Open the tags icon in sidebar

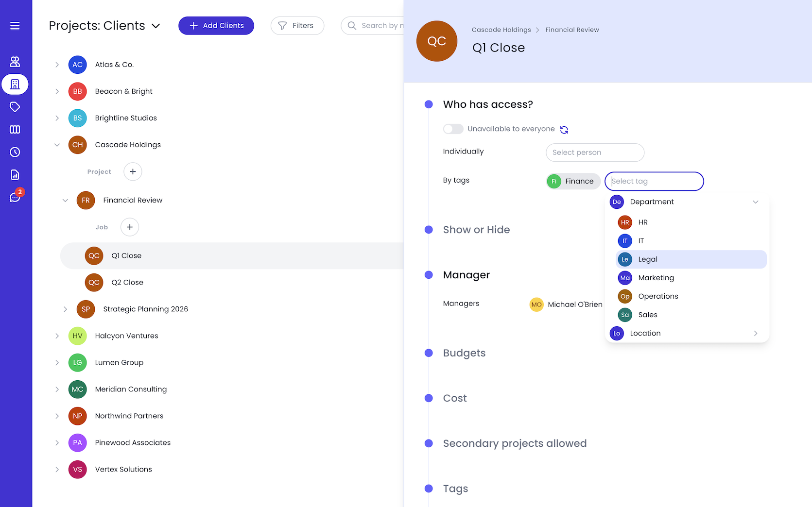point(15,107)
